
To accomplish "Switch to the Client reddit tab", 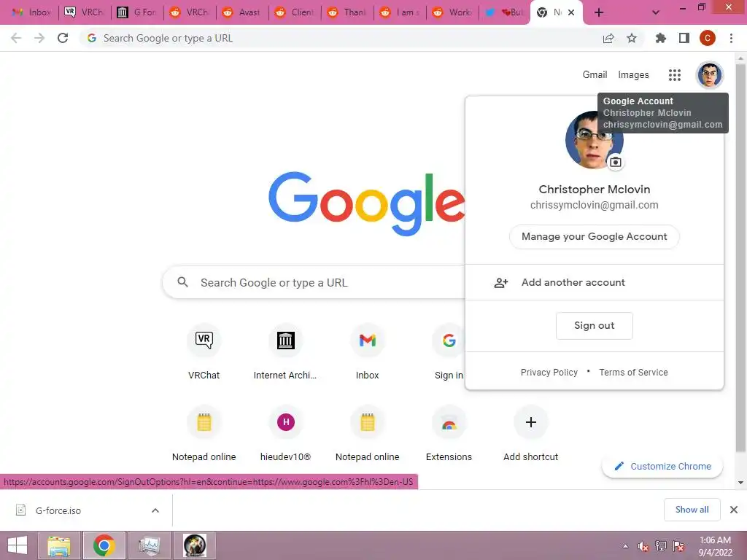I will click(294, 12).
